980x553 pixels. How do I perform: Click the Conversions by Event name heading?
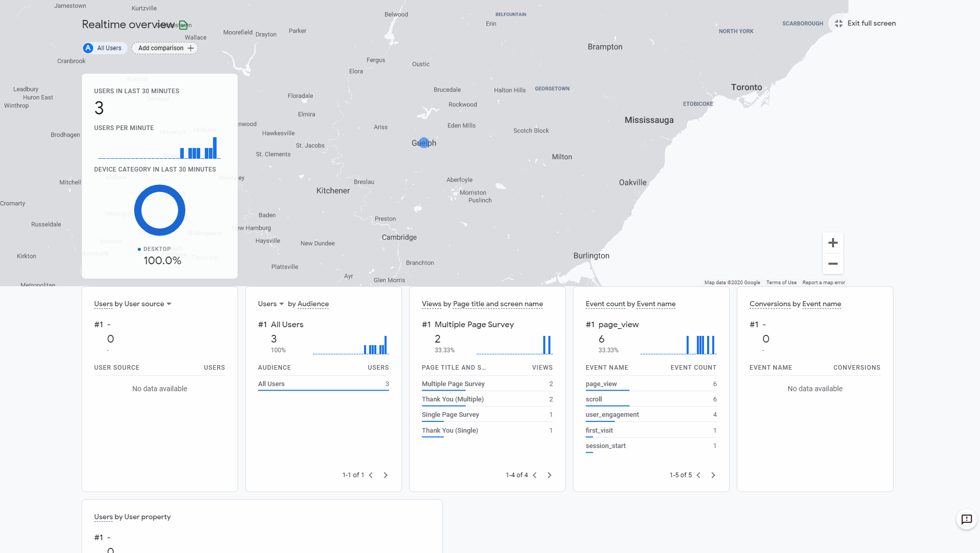pos(795,304)
